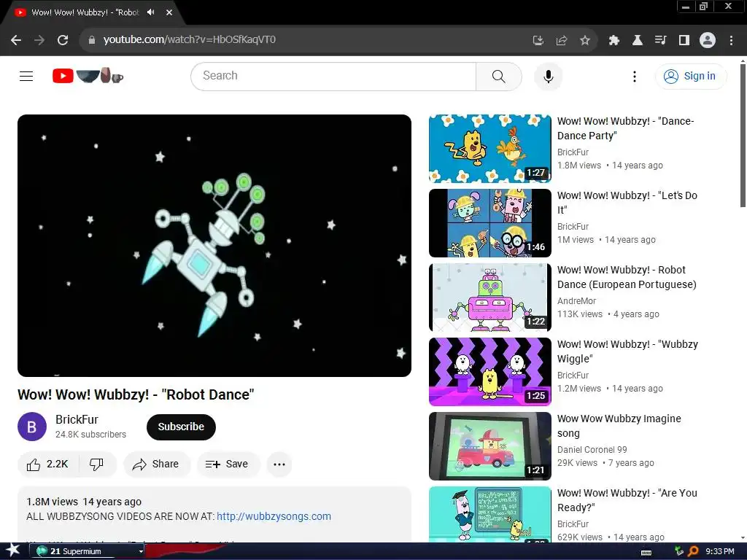Save video to playlist

[228, 464]
